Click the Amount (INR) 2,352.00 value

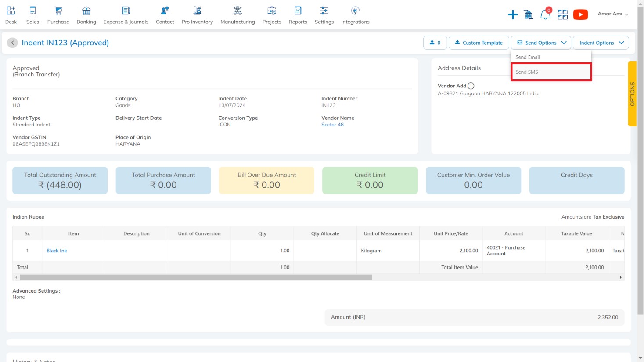(x=608, y=317)
